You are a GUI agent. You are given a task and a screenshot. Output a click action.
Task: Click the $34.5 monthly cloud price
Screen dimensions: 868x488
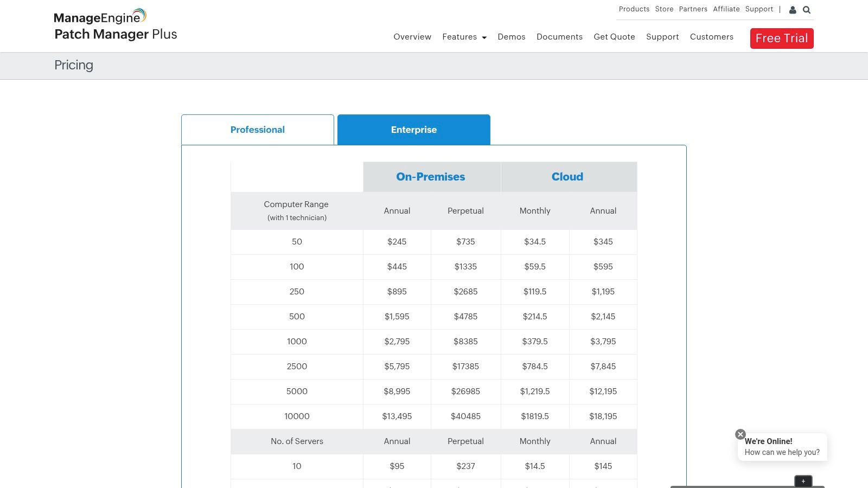pos(535,242)
